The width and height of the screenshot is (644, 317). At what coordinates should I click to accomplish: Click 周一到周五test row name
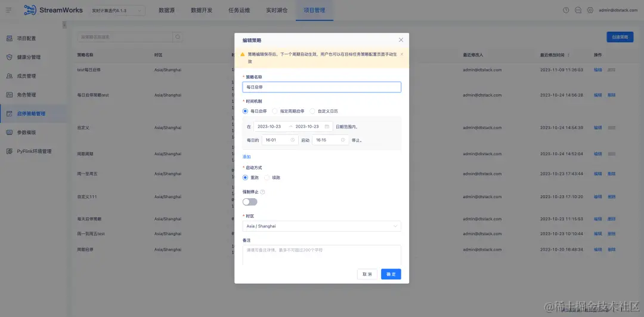point(91,234)
